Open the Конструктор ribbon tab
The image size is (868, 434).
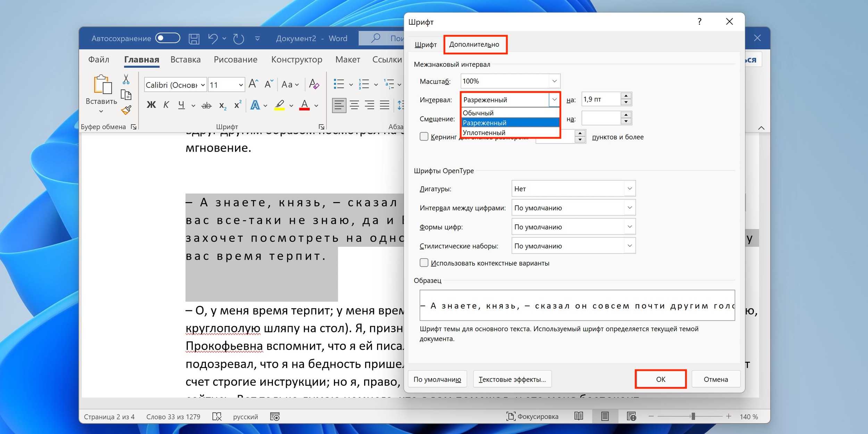[297, 59]
